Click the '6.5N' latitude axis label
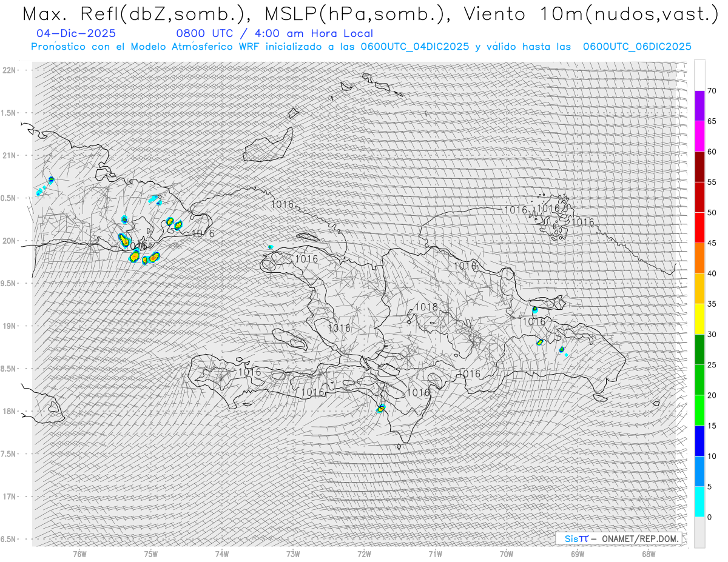Screen dimensions: 728x562 [x=8, y=539]
